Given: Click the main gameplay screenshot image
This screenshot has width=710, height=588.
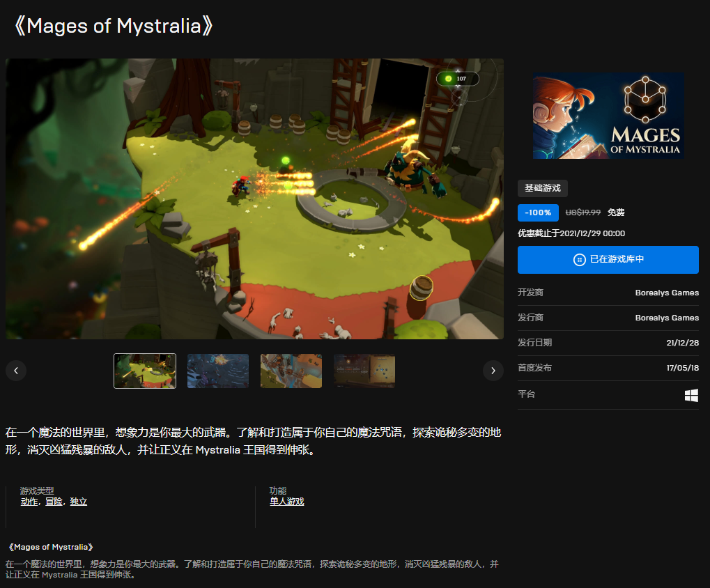Looking at the screenshot, I should tap(254, 199).
